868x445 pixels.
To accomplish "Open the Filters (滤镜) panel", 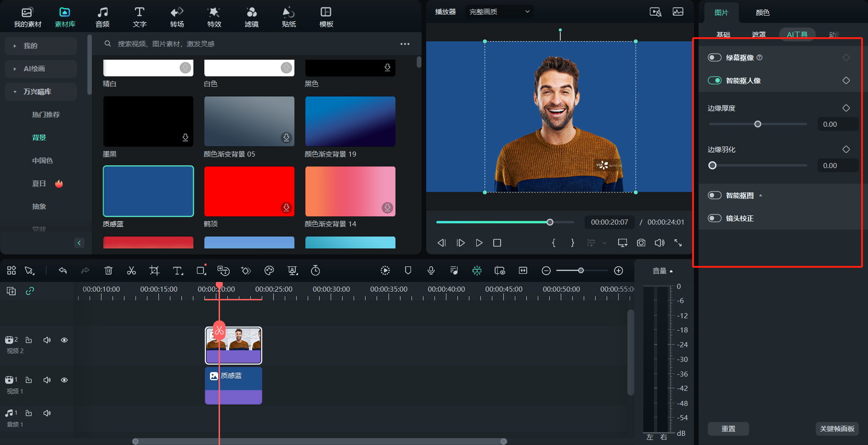I will 251,17.
